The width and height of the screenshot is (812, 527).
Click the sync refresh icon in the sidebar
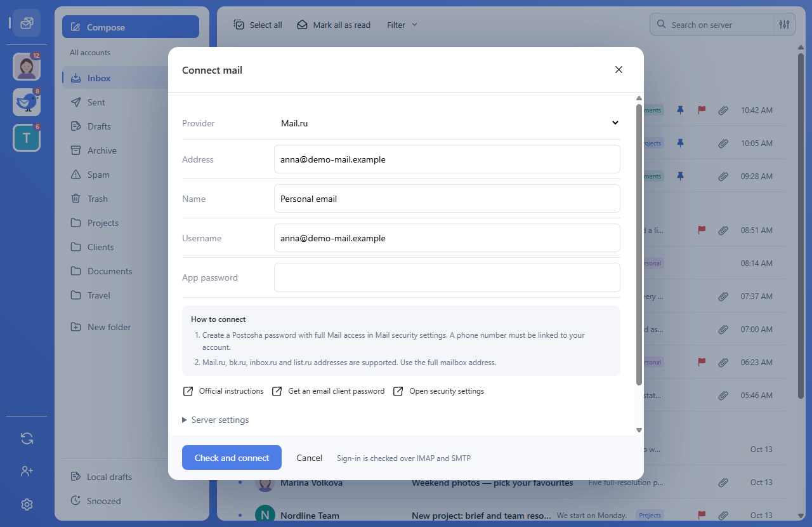(27, 438)
